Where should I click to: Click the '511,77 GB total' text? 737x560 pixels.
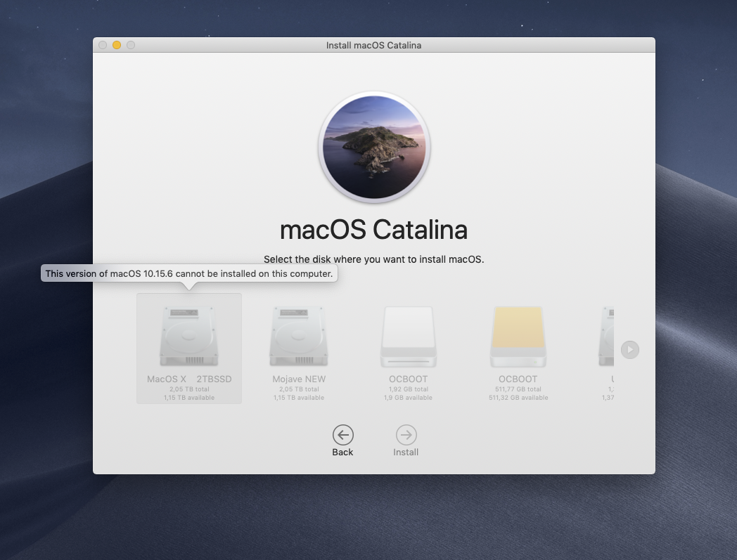(x=518, y=389)
